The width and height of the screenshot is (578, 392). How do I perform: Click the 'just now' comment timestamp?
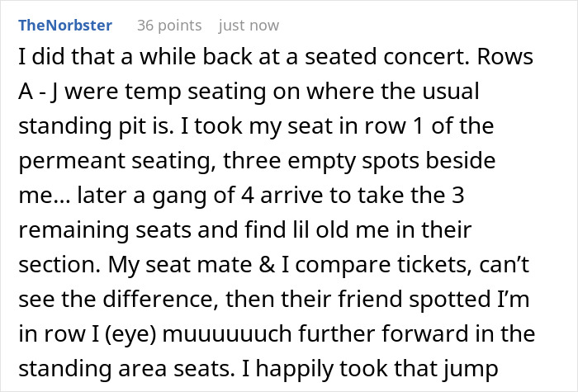coord(249,25)
